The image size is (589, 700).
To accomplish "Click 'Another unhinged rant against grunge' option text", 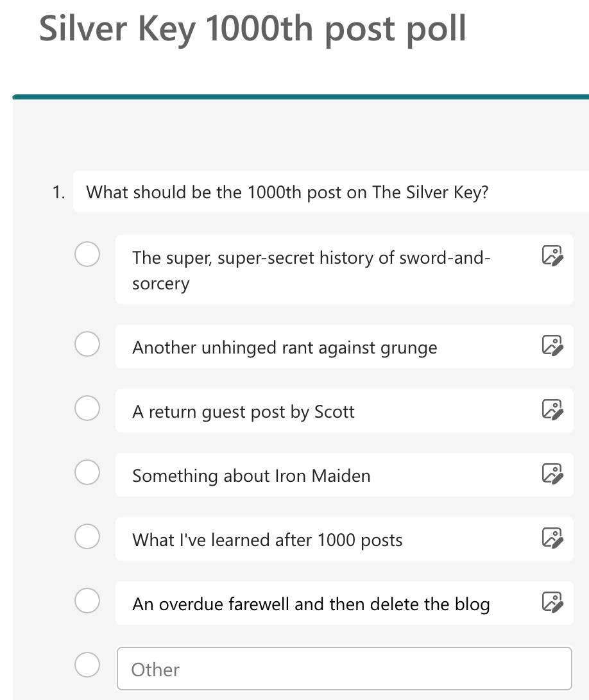I will click(285, 348).
